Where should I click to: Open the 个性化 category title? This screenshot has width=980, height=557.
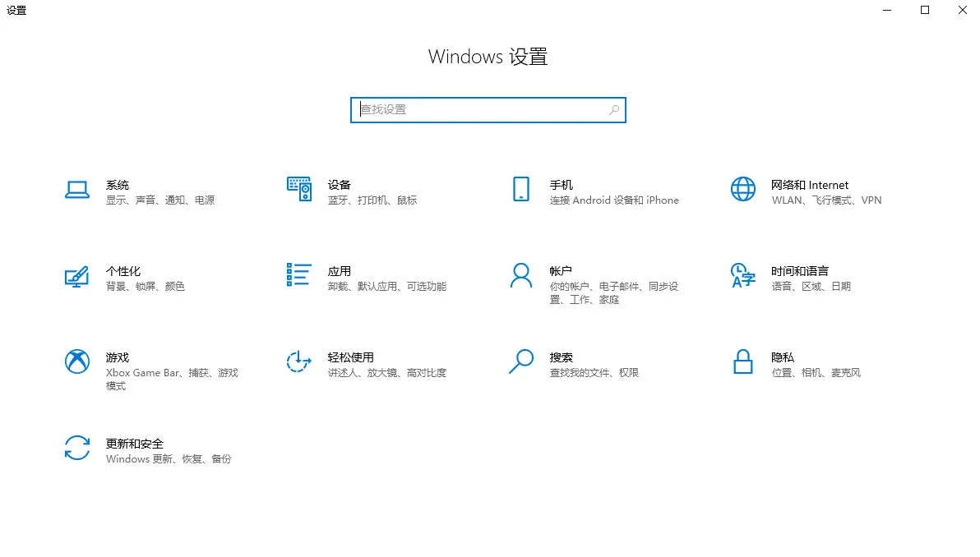123,271
